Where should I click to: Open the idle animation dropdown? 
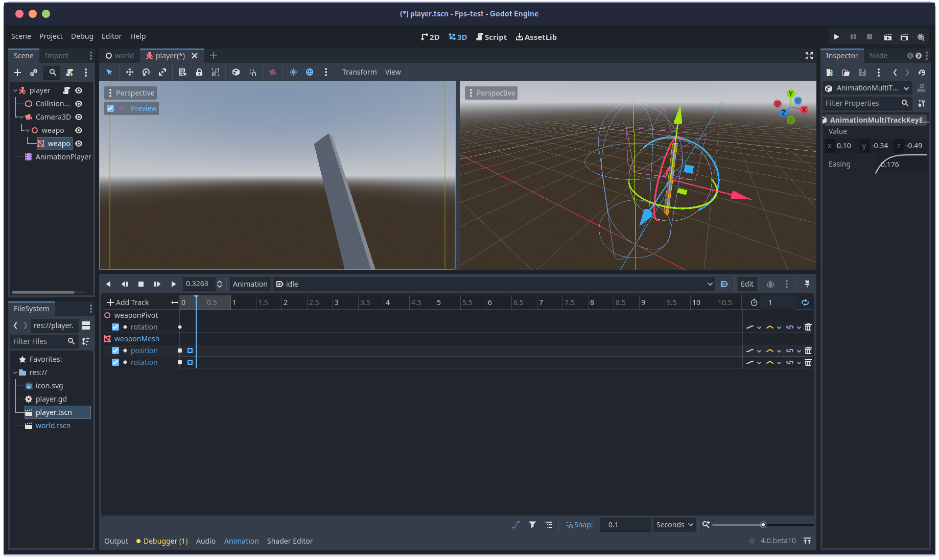[x=710, y=284]
